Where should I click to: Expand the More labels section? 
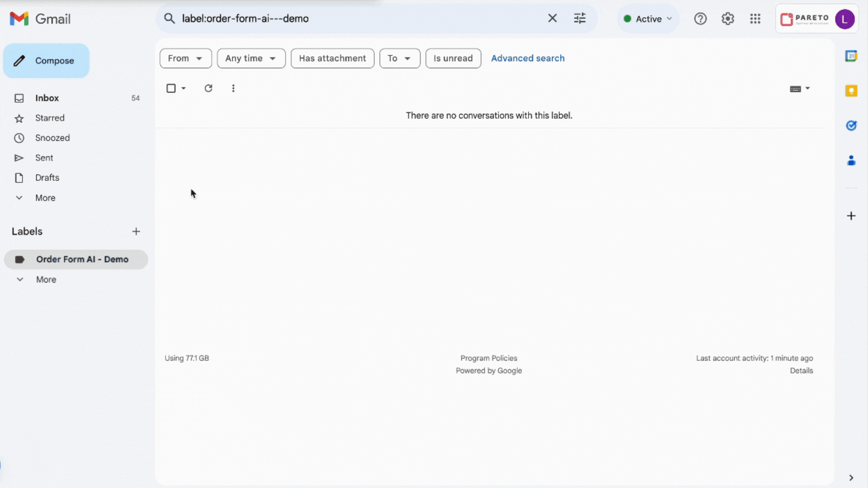[x=45, y=279]
